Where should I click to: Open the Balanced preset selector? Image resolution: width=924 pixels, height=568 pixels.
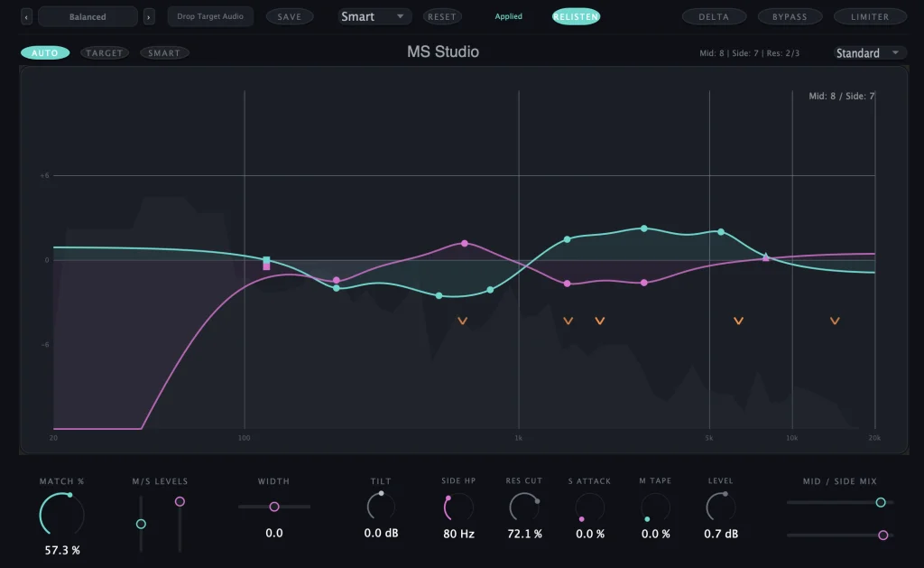[88, 16]
